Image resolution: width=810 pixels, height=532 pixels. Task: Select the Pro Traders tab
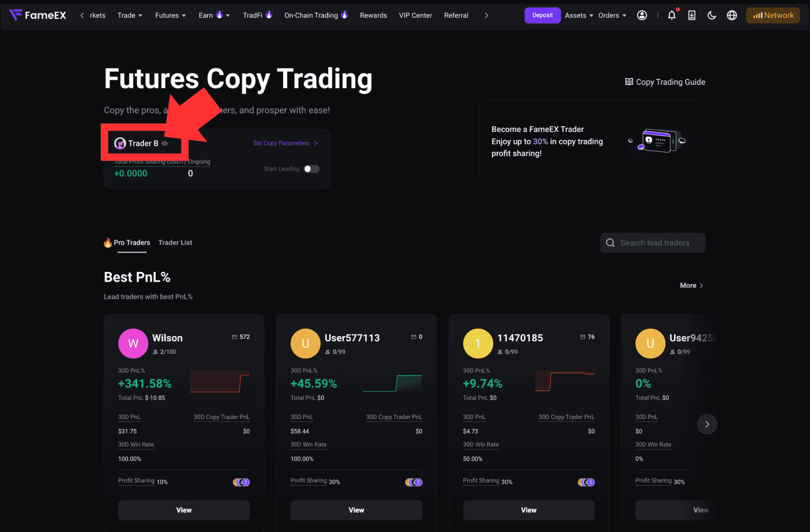click(127, 243)
